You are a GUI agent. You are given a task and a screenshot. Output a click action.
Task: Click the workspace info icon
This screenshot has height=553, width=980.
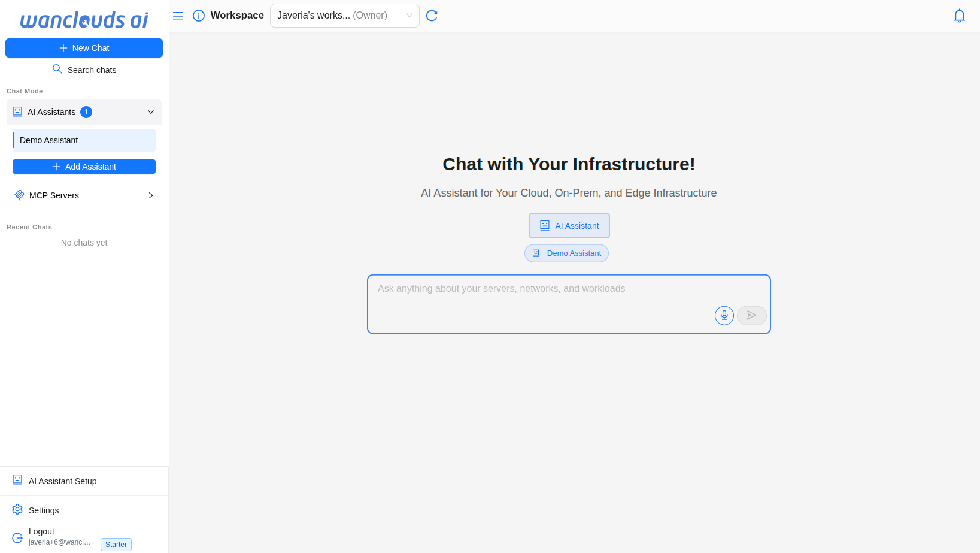199,16
